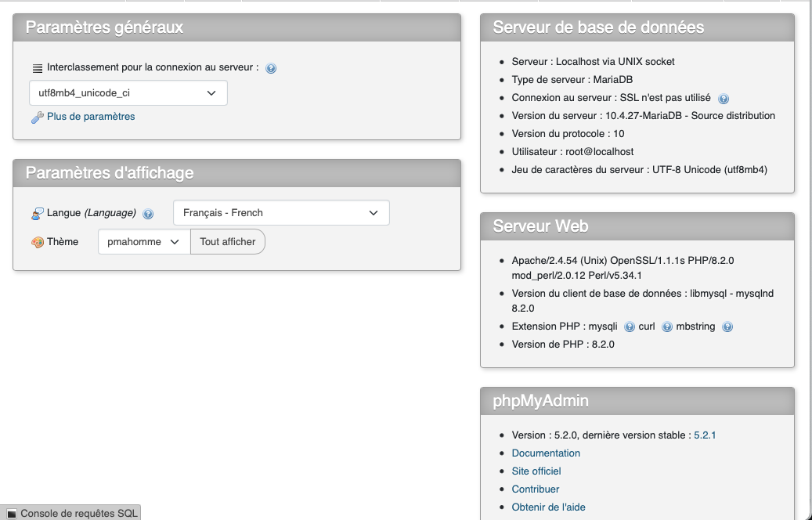Click the 5.2.1 latest version link
The height and width of the screenshot is (520, 812).
tap(705, 435)
